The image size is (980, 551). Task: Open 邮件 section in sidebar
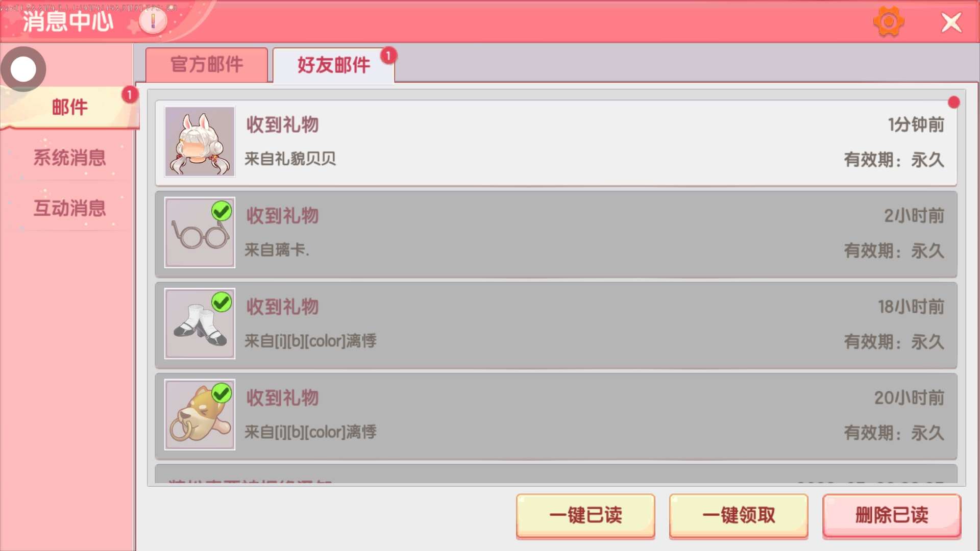pyautogui.click(x=69, y=107)
